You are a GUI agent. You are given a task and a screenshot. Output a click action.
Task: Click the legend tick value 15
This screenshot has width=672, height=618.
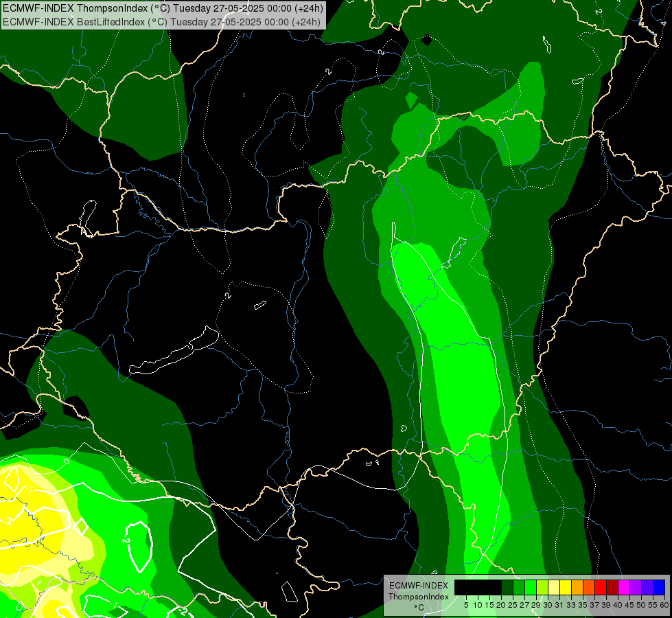(489, 605)
